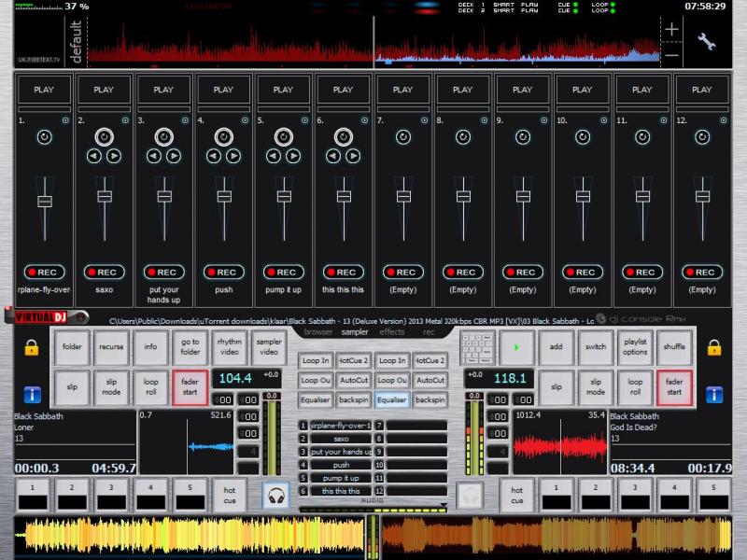Click next arrow in pump it up slot
The height and width of the screenshot is (560, 747).
[293, 156]
